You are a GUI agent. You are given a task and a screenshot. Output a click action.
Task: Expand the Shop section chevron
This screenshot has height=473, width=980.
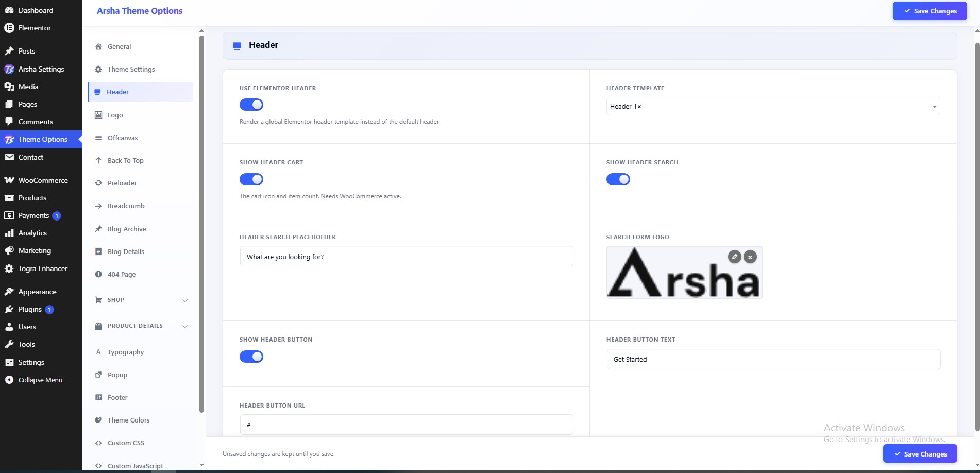pyautogui.click(x=185, y=300)
